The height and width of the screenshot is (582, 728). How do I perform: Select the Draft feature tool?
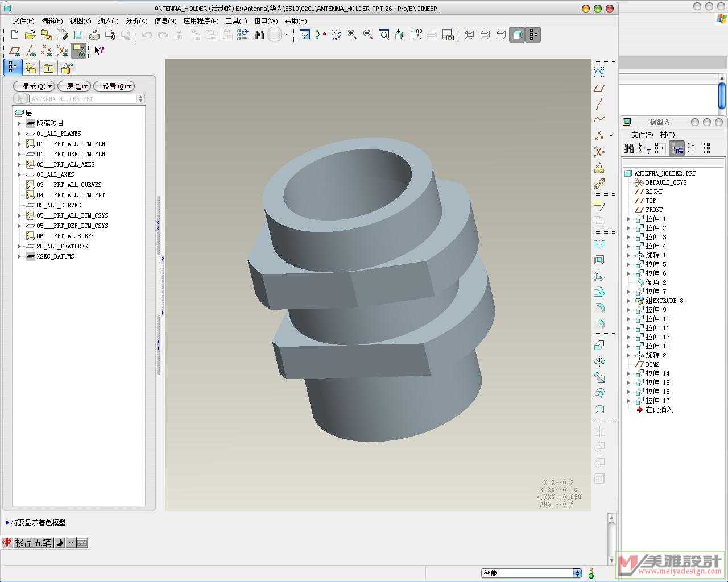point(599,292)
